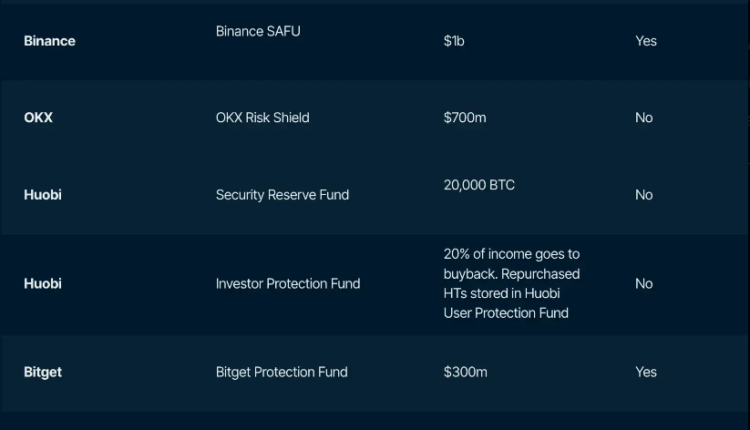Image resolution: width=750 pixels, height=430 pixels.
Task: Select the Binance SAFU fund cell
Action: pyautogui.click(x=258, y=31)
